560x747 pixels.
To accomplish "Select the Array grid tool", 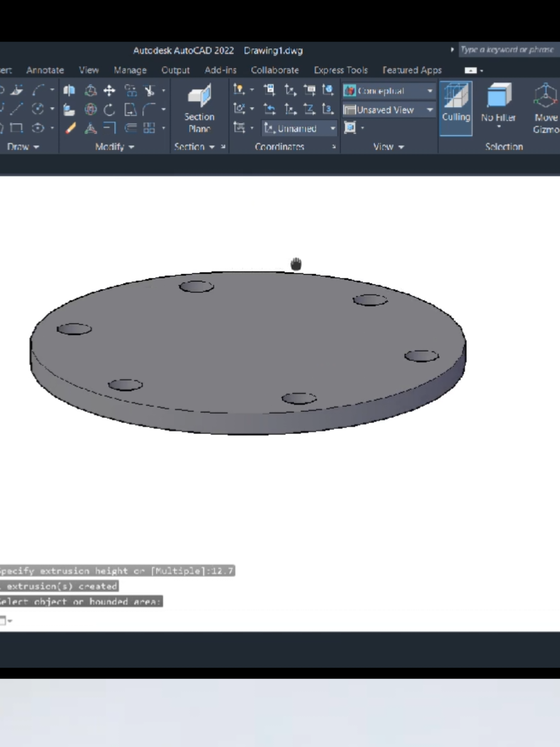I will click(150, 128).
